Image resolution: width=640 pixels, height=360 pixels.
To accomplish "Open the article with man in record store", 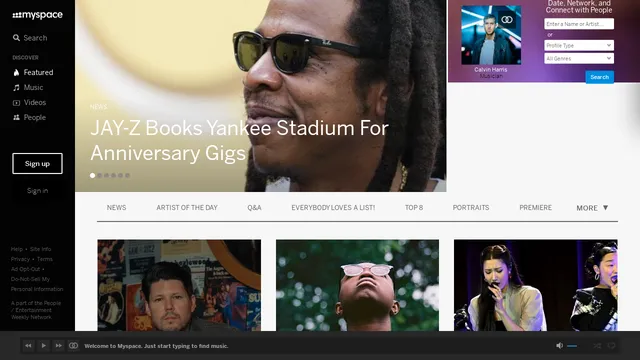I will tap(179, 285).
